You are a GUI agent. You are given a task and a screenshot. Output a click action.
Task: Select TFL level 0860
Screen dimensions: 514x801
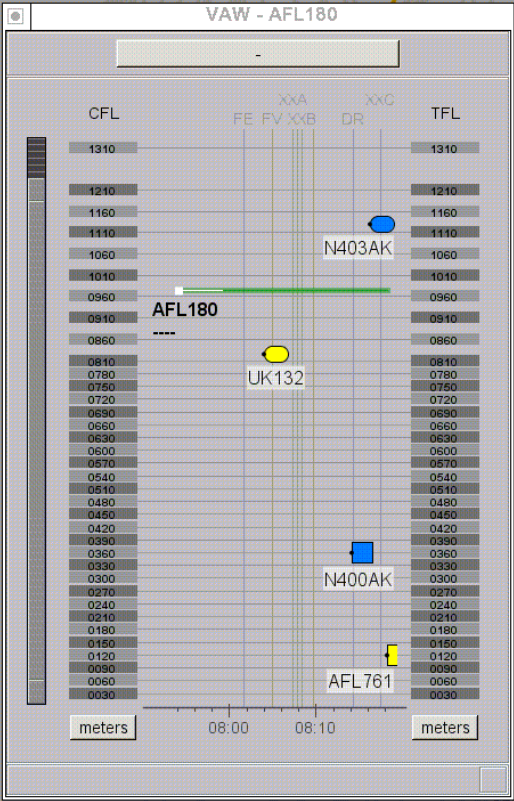[445, 340]
